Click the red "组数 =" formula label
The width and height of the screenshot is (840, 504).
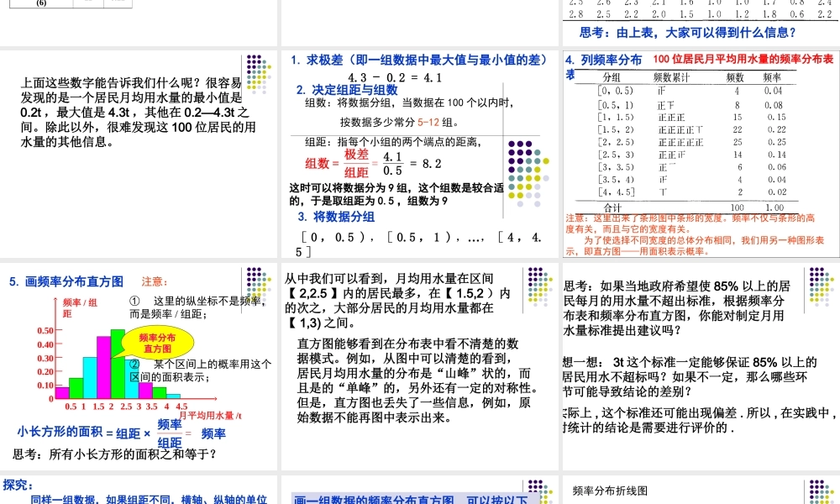point(322,164)
